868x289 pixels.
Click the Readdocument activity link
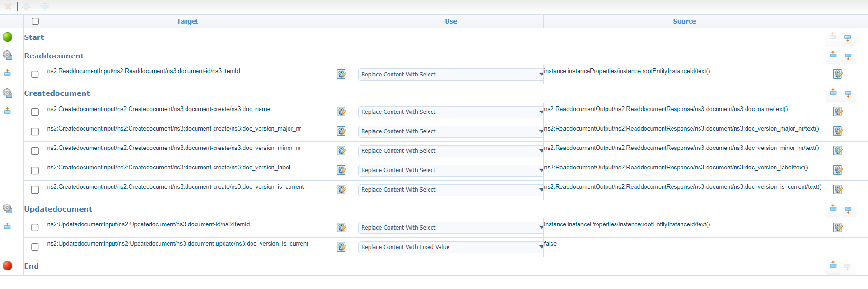pyautogui.click(x=54, y=56)
